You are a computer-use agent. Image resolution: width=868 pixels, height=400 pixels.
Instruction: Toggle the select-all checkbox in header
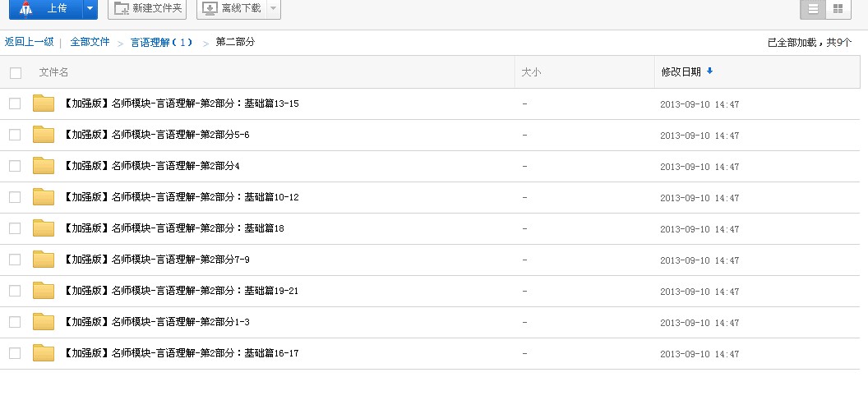pos(16,73)
